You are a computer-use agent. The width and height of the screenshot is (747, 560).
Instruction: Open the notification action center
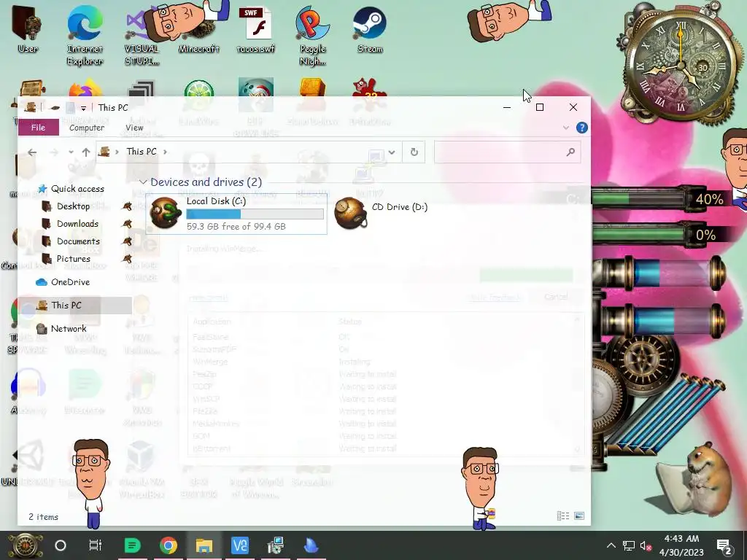click(724, 545)
